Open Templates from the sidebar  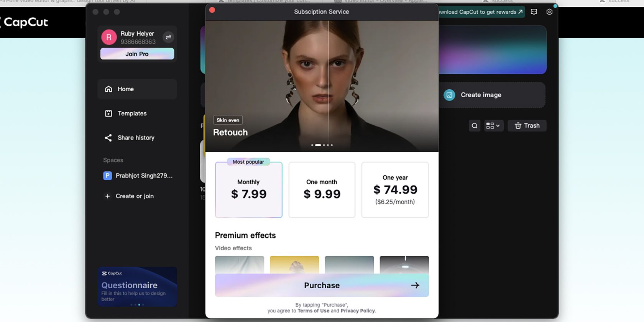point(132,113)
